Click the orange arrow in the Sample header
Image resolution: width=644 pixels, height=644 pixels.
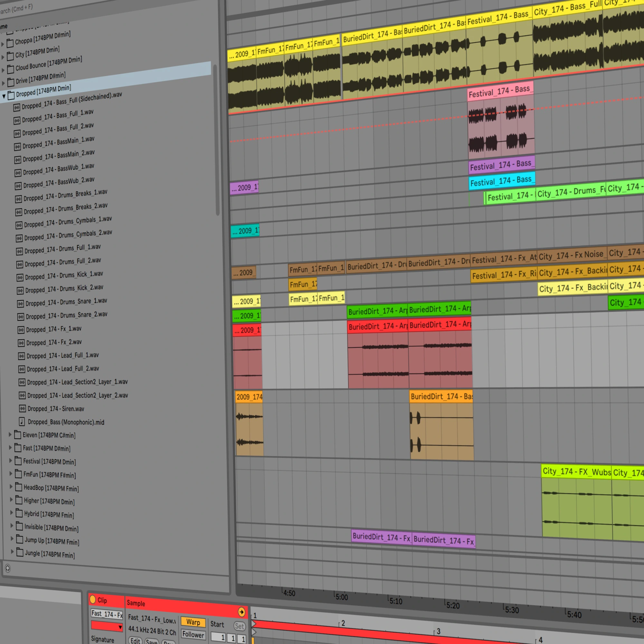pyautogui.click(x=242, y=612)
